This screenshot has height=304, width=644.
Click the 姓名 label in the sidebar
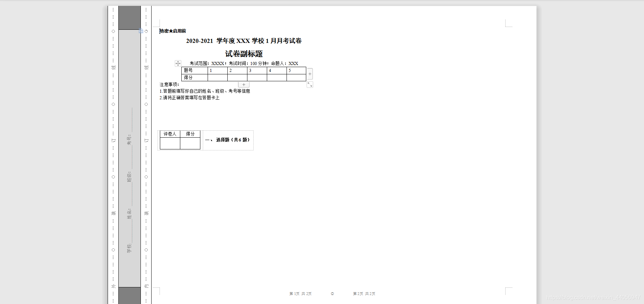click(x=129, y=214)
